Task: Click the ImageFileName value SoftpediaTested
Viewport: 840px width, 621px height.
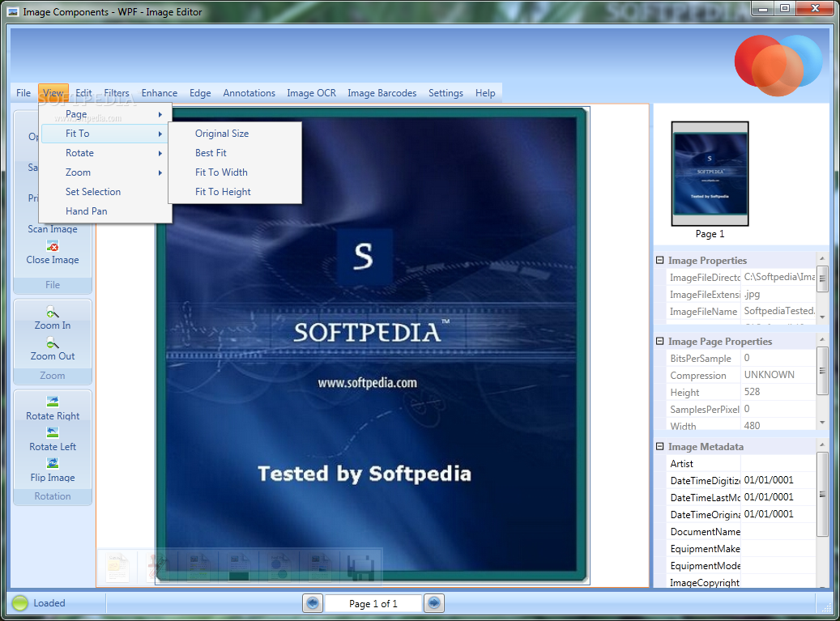Action: pyautogui.click(x=779, y=311)
